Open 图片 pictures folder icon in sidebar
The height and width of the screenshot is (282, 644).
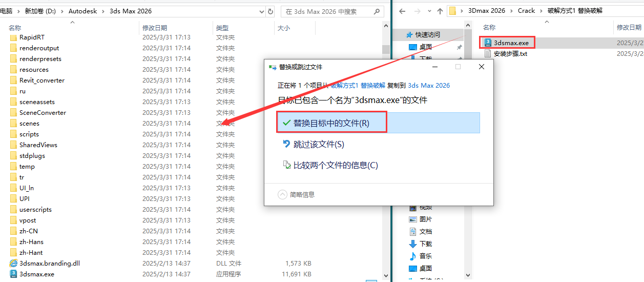(413, 219)
